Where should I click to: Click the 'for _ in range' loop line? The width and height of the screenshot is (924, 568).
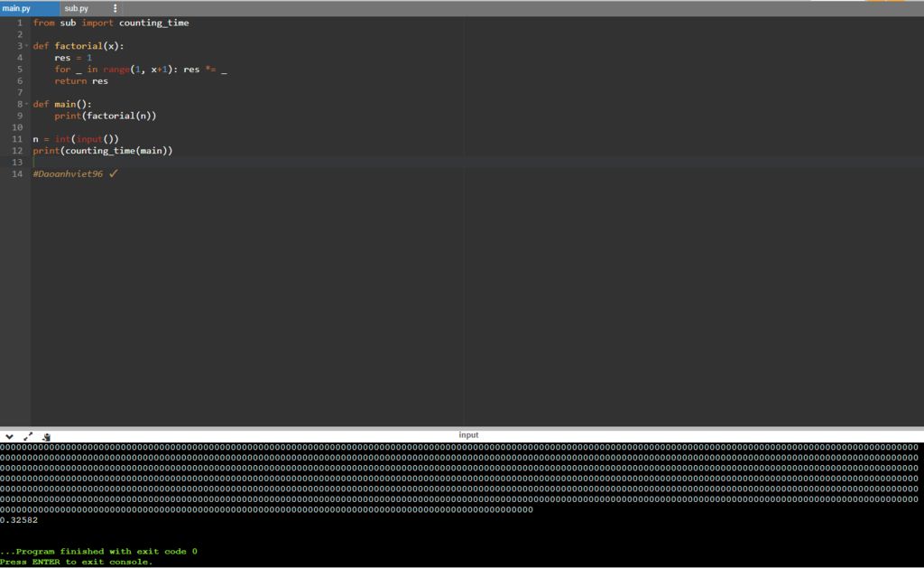[x=140, y=70]
